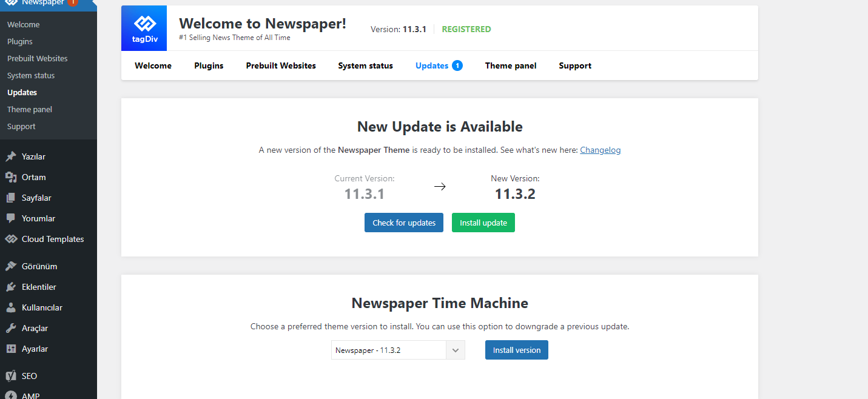The image size is (868, 399).
Task: Click the Check for updates button
Action: [404, 223]
